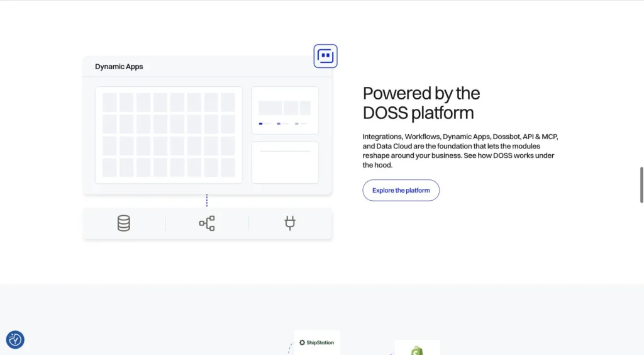Select the workflow tree icon
This screenshot has width=644, height=355.
(207, 223)
